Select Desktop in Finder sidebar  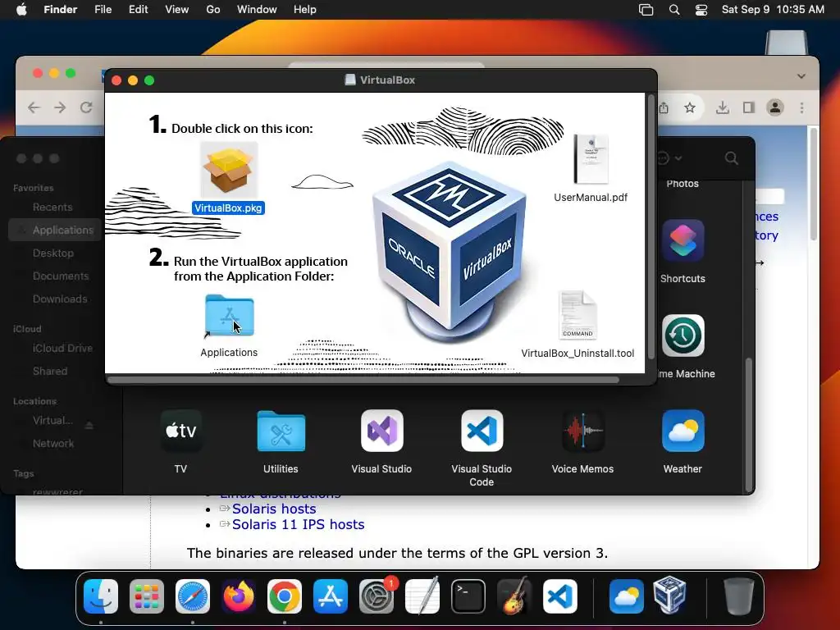click(53, 253)
